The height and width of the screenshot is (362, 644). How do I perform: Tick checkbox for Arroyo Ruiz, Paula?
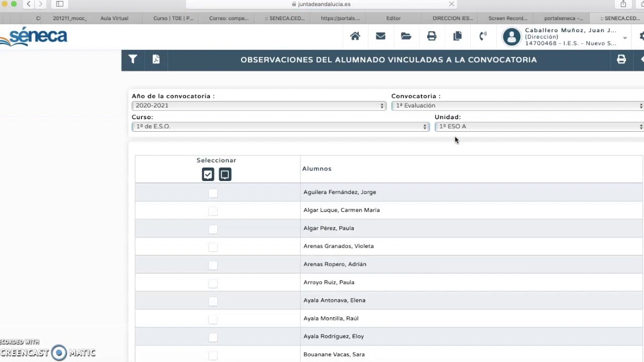tap(213, 284)
